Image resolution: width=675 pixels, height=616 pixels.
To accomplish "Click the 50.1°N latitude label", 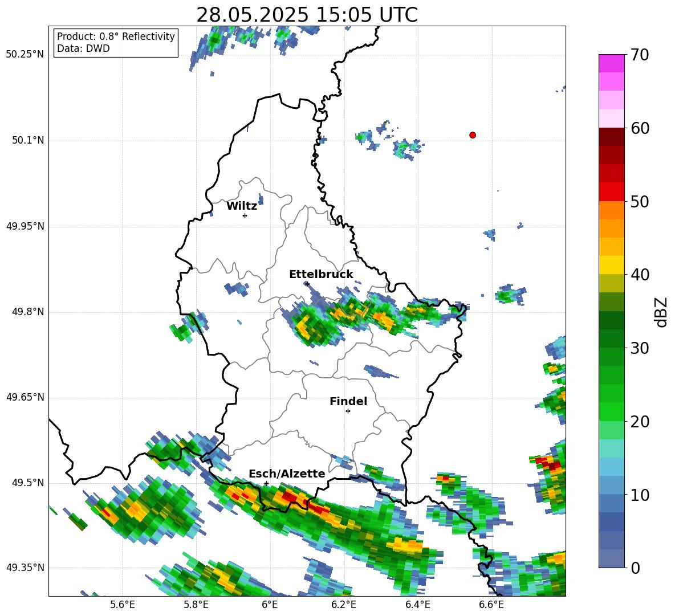I will pos(27,140).
